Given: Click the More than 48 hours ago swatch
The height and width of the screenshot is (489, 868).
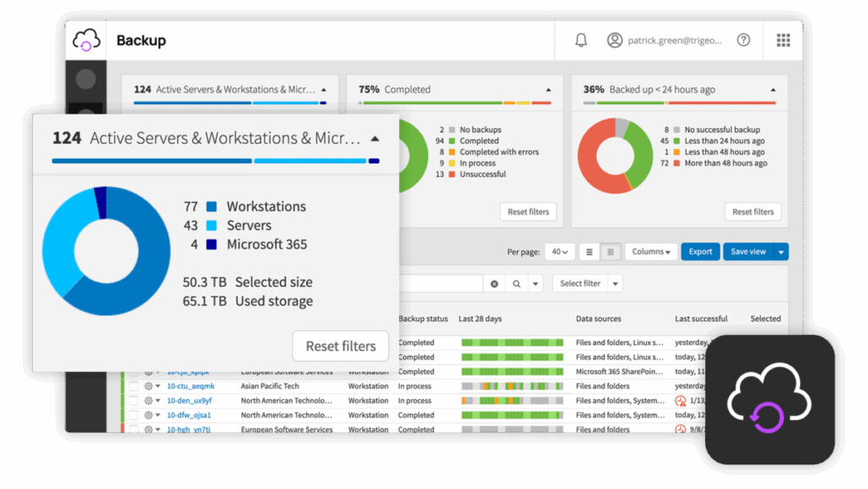Looking at the screenshot, I should [676, 164].
